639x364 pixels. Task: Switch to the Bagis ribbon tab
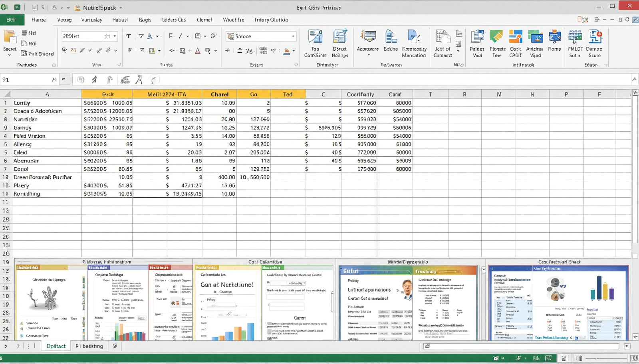pos(145,20)
